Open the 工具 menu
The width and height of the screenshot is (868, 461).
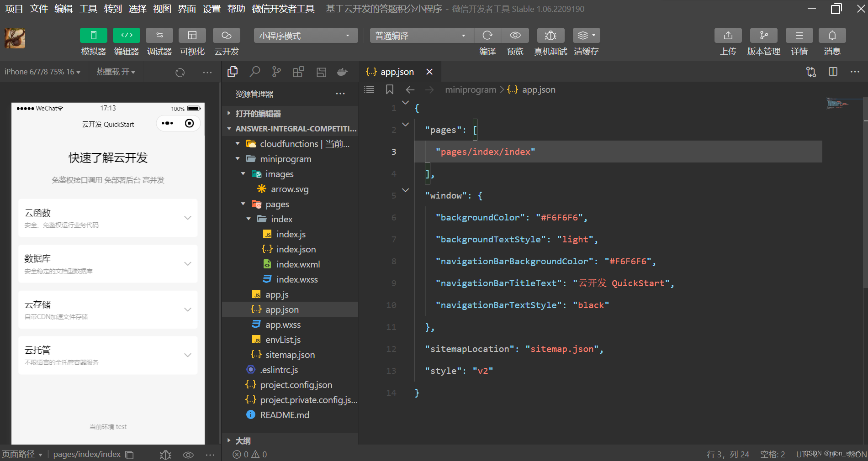[88, 9]
